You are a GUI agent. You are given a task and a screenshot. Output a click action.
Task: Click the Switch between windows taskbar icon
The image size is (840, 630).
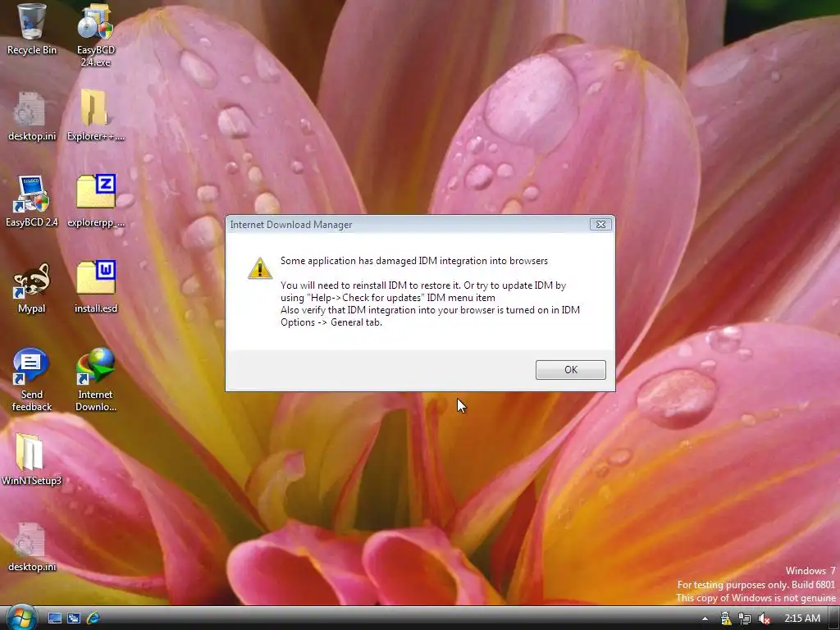click(x=73, y=619)
